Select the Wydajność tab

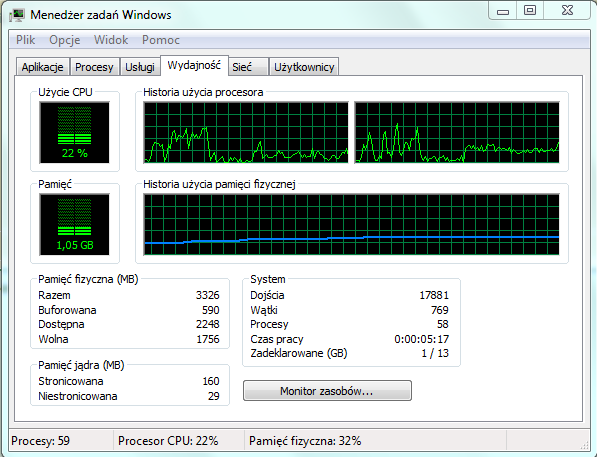[194, 65]
